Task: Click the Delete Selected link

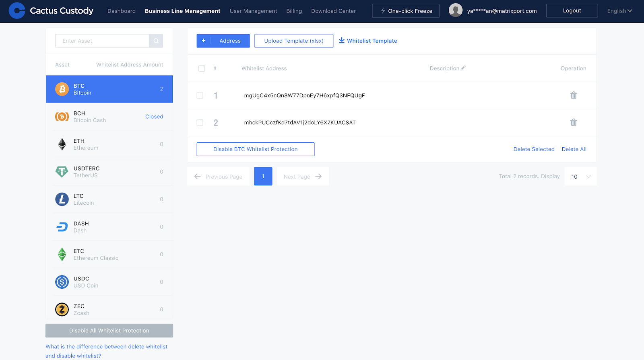Action: [x=534, y=149]
